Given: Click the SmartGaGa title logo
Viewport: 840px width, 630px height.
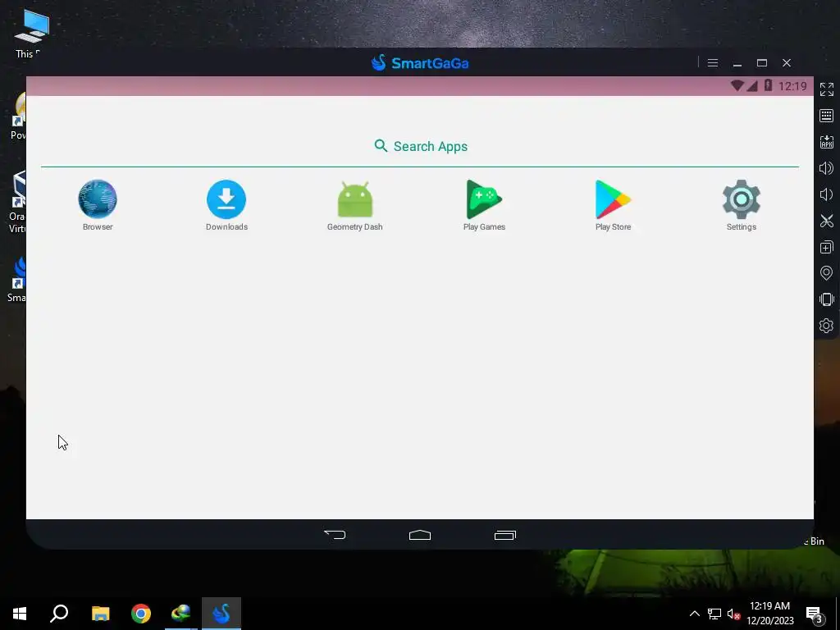Looking at the screenshot, I should (420, 63).
